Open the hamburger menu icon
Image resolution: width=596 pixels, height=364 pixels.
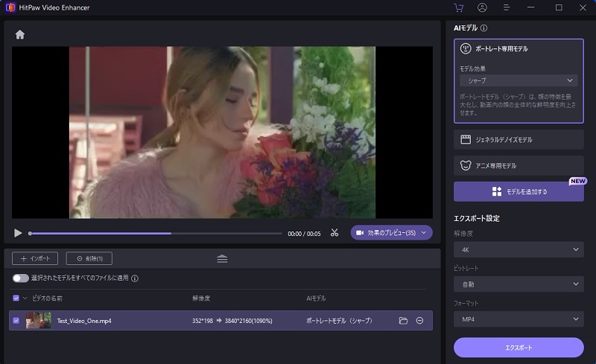pos(506,7)
